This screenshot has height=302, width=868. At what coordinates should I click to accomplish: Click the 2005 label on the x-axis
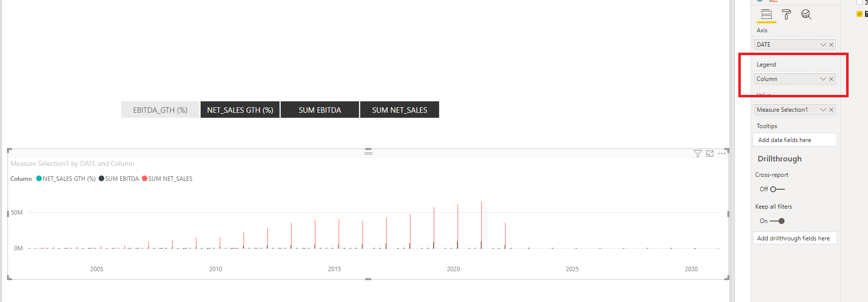pos(96,269)
